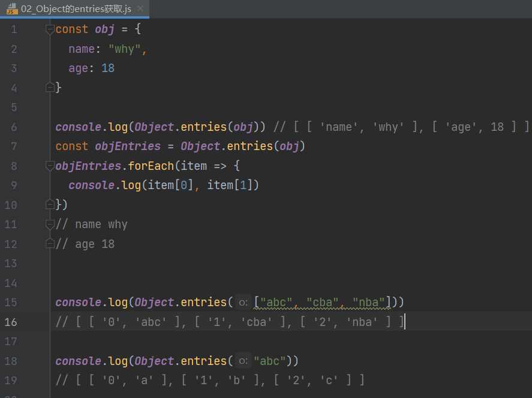The image size is (532, 398).
Task: Click 'console' on line 18
Action: click(x=79, y=361)
